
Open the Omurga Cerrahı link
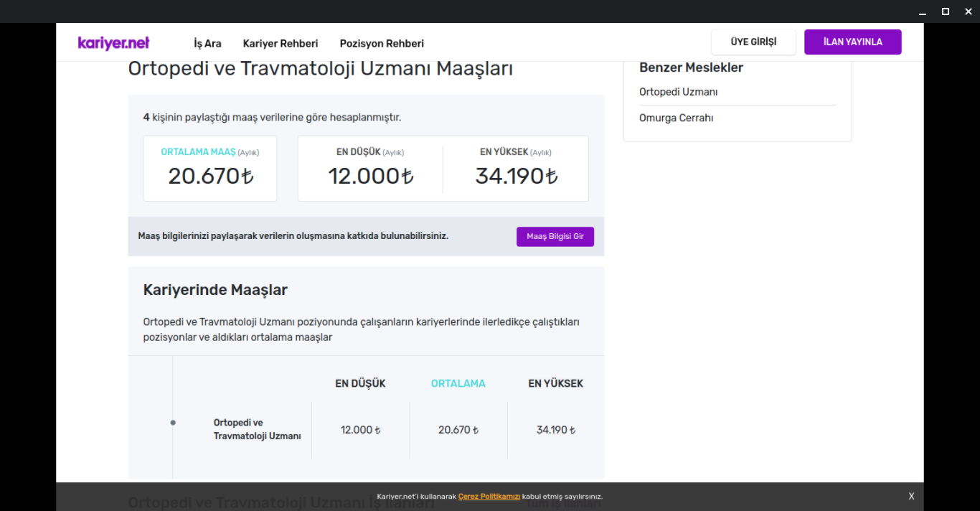(676, 118)
